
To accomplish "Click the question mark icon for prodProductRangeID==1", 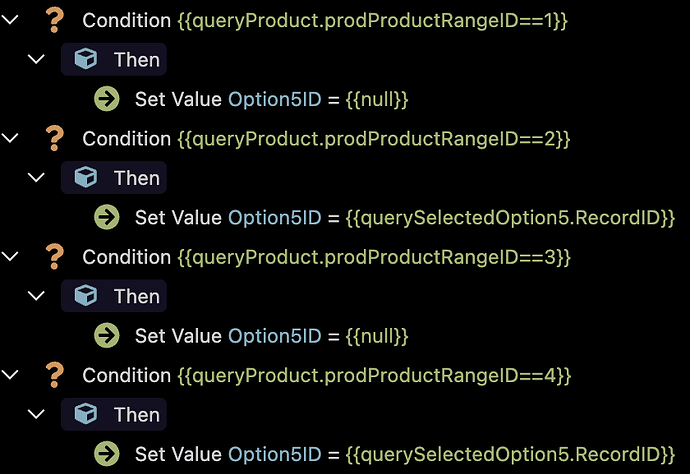I will pyautogui.click(x=55, y=20).
